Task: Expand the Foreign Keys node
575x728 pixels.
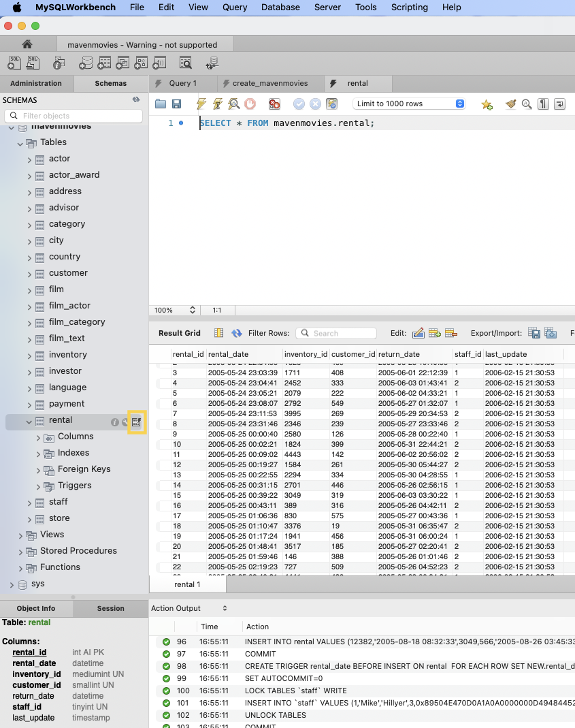Action: [x=38, y=471]
